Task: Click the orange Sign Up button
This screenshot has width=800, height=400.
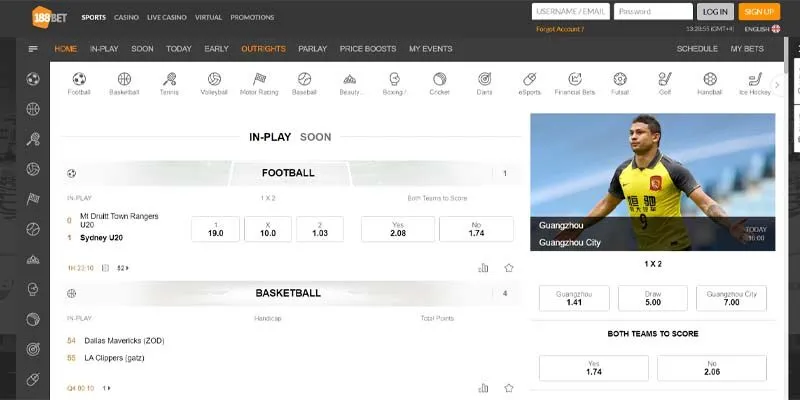Action: [x=758, y=12]
